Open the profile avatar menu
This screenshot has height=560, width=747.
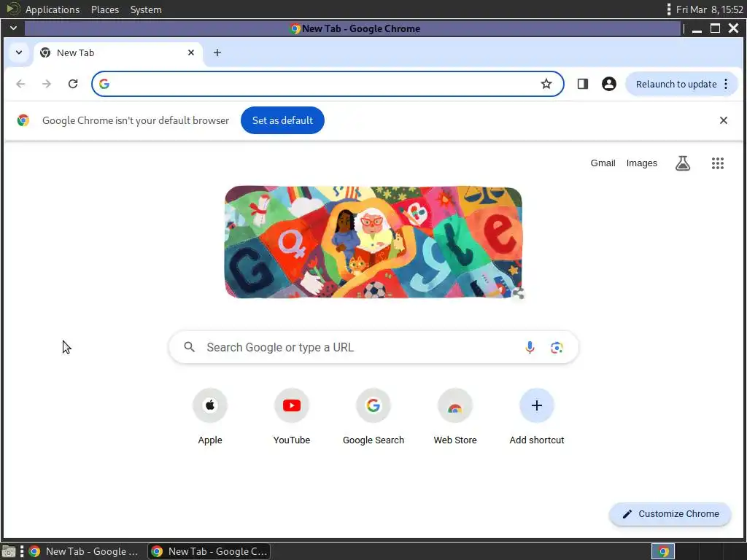coord(609,84)
